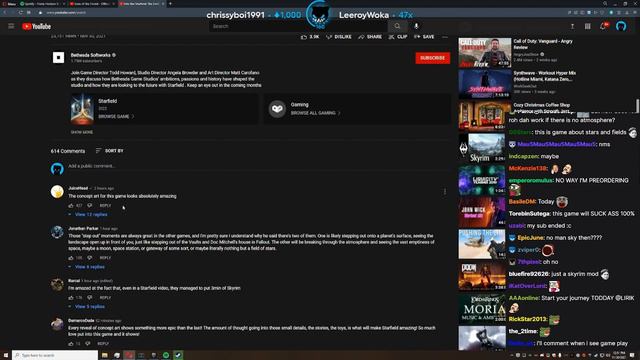Click the DISLIKE button on the video
The height and width of the screenshot is (360, 640).
339,37
